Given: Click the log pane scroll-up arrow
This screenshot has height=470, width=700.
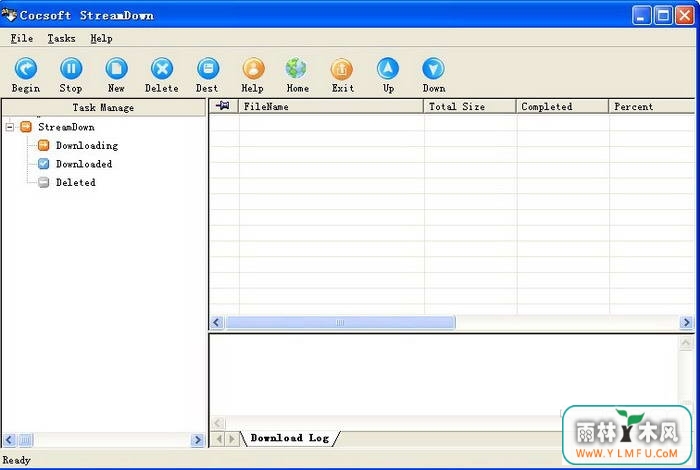Looking at the screenshot, I should click(686, 343).
